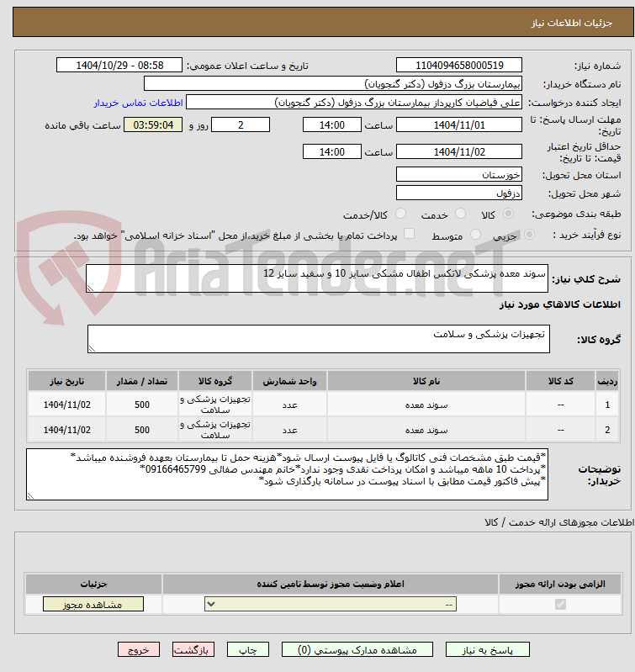Image resolution: width=635 pixels, height=672 pixels.
Task: Select the کالا radio button
Action: [508, 214]
